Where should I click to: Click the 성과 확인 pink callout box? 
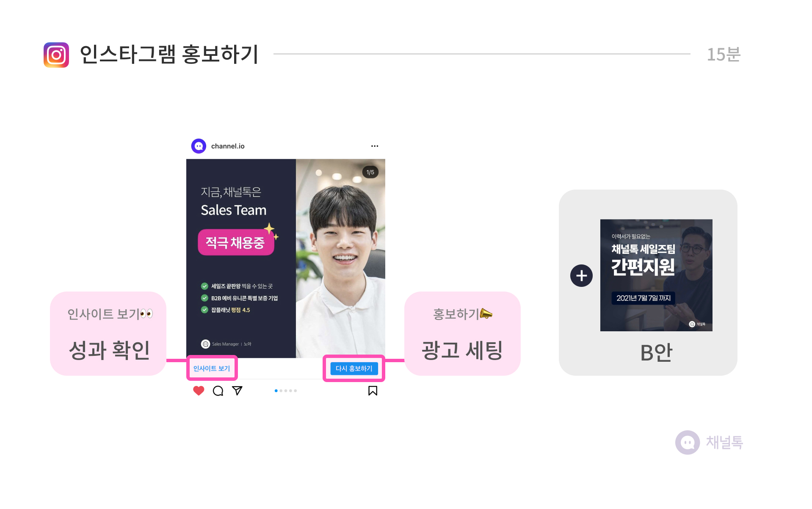coord(108,333)
